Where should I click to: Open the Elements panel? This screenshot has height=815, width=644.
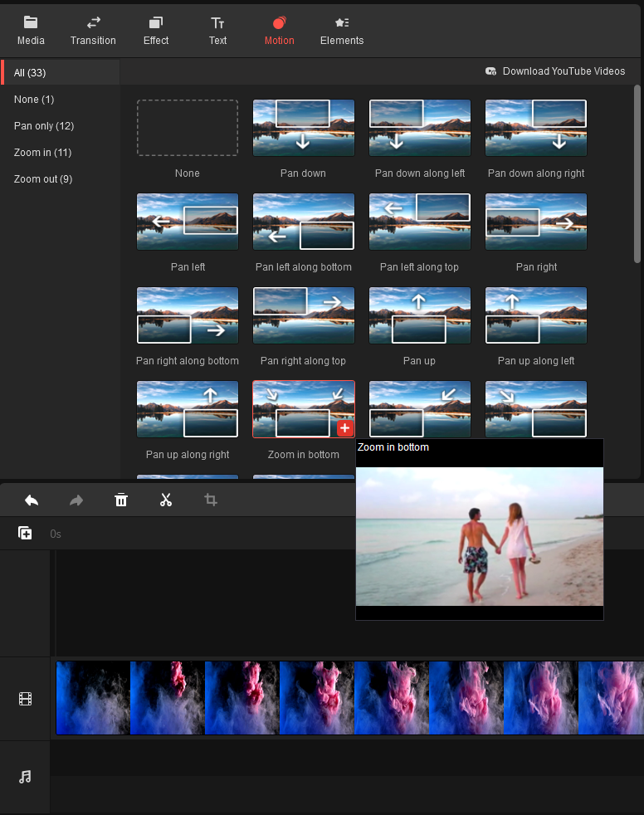(342, 31)
